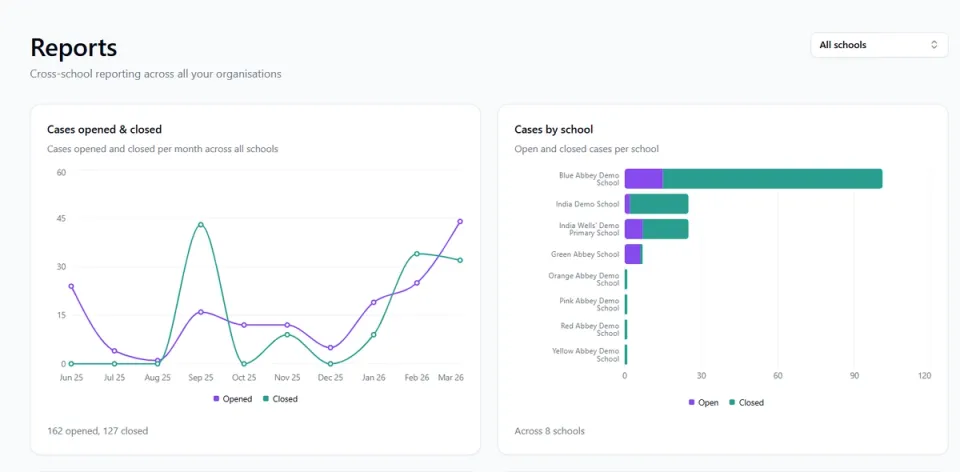
Task: Select India Wells' Demo Primary School bar
Action: [x=656, y=229]
